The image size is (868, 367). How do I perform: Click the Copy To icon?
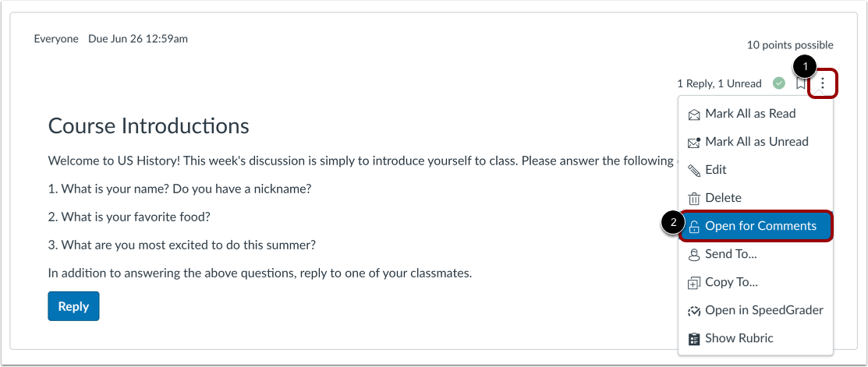(x=693, y=283)
